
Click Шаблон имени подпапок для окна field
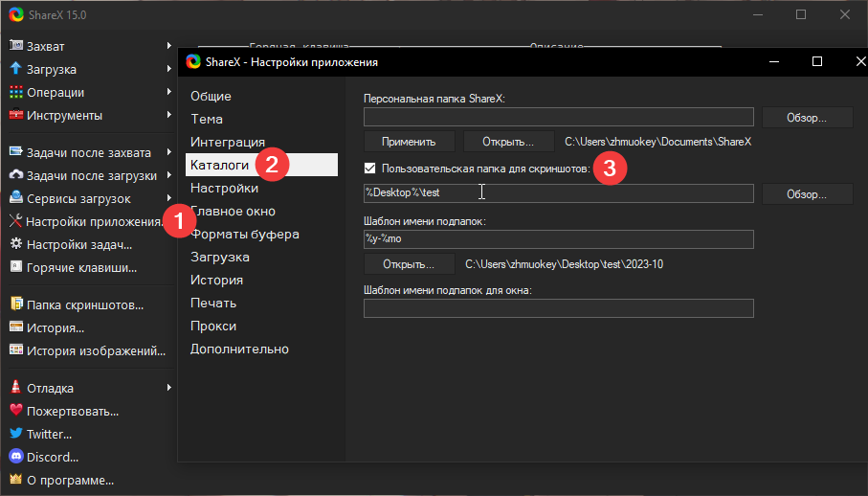point(559,308)
